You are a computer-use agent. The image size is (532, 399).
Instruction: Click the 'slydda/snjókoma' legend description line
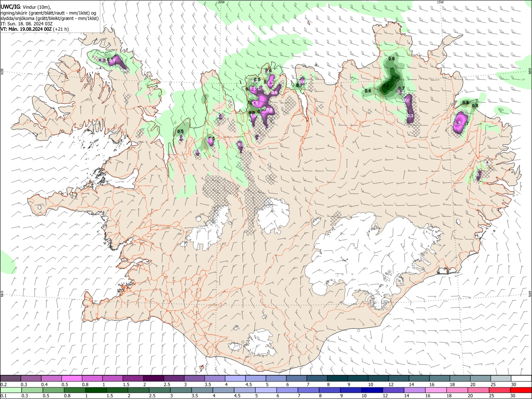tap(49, 18)
